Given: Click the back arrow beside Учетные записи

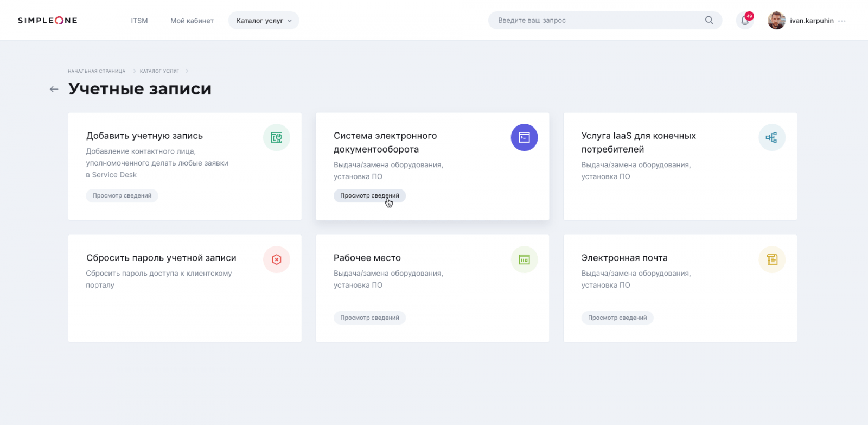Looking at the screenshot, I should 54,89.
